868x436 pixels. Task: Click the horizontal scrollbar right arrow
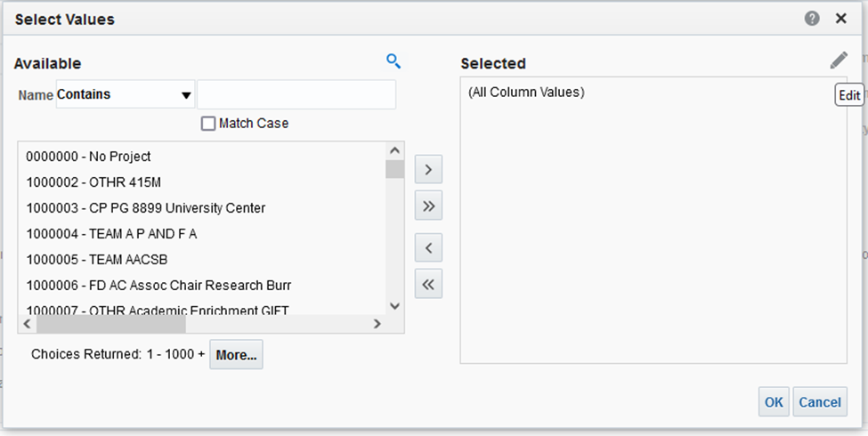377,324
